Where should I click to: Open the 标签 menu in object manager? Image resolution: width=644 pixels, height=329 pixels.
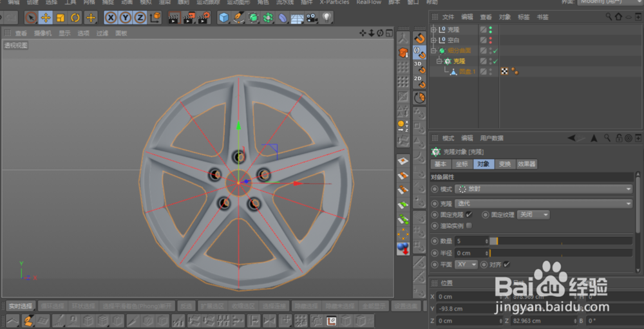click(524, 17)
